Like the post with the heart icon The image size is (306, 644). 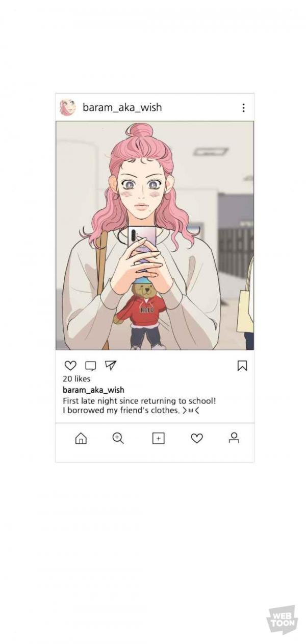[x=70, y=366]
